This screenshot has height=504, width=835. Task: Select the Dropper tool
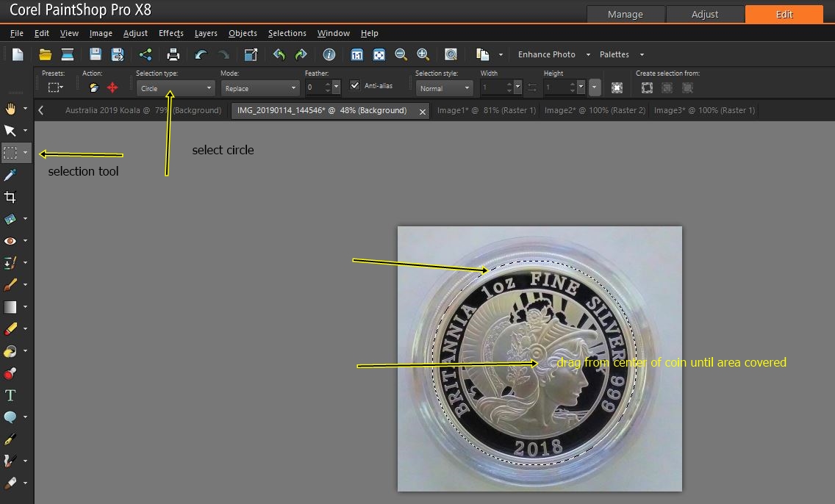click(10, 175)
